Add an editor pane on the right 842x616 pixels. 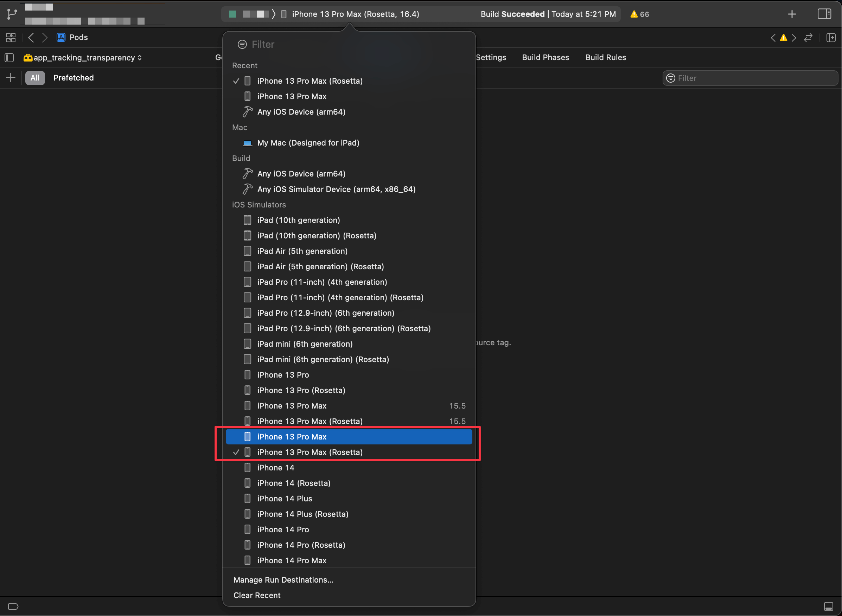(x=831, y=38)
